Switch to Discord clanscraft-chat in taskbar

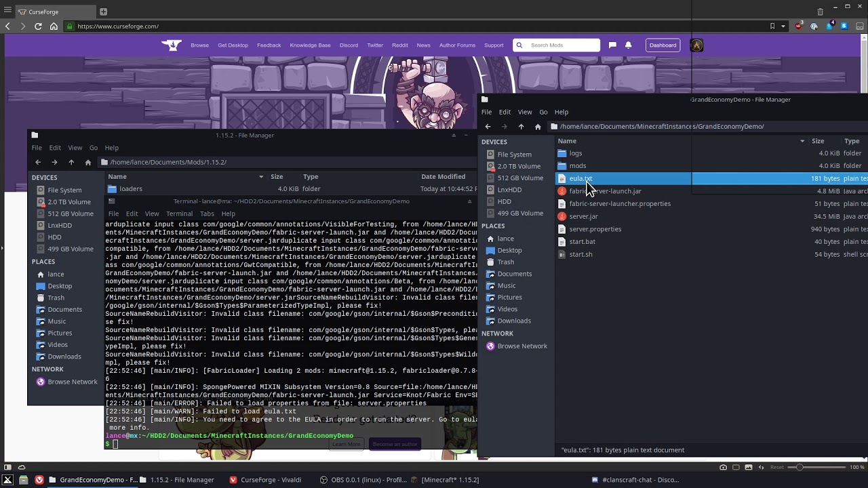coord(635,480)
